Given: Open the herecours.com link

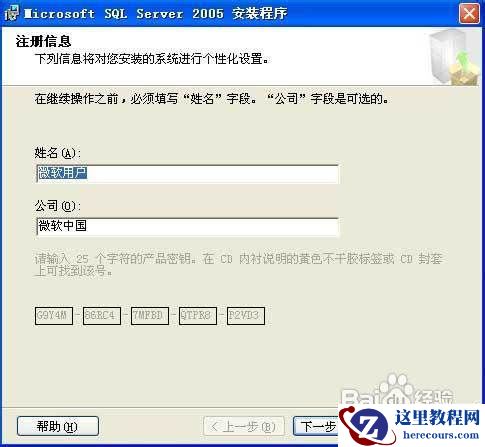Looking at the screenshot, I should pos(441,435).
